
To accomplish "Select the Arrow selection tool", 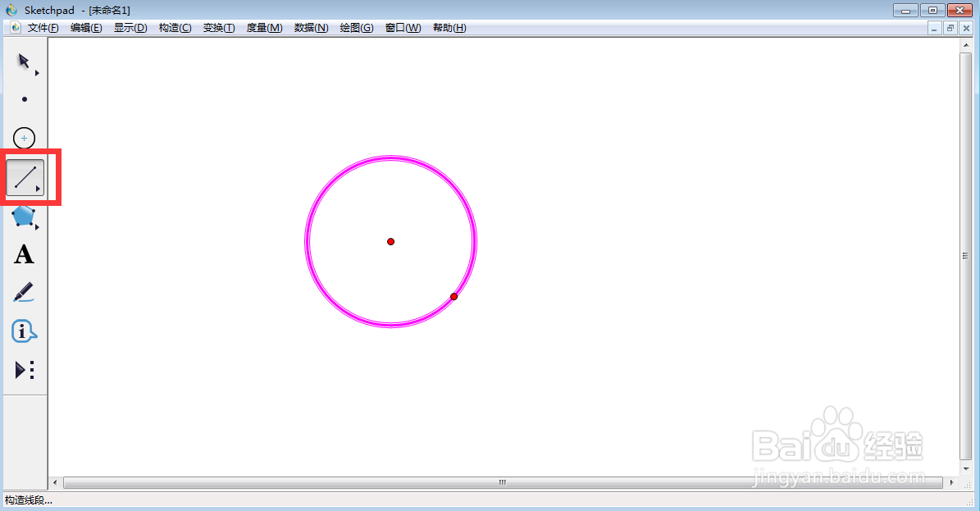I will point(24,61).
